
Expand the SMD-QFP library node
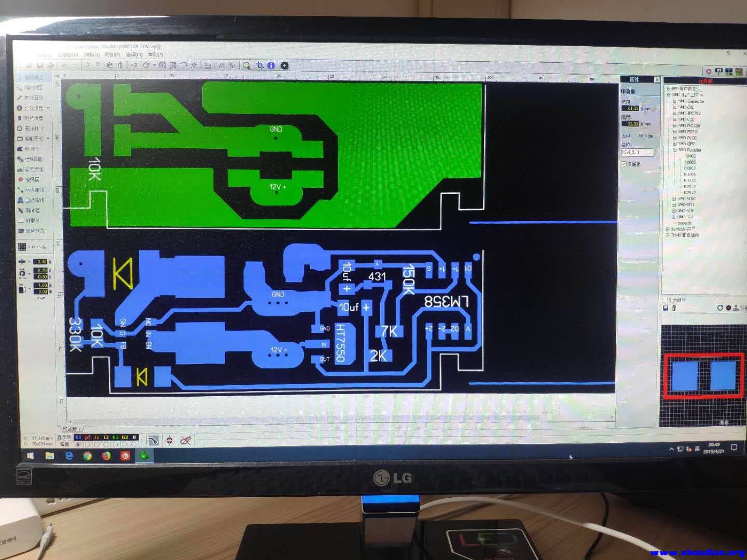click(x=674, y=144)
